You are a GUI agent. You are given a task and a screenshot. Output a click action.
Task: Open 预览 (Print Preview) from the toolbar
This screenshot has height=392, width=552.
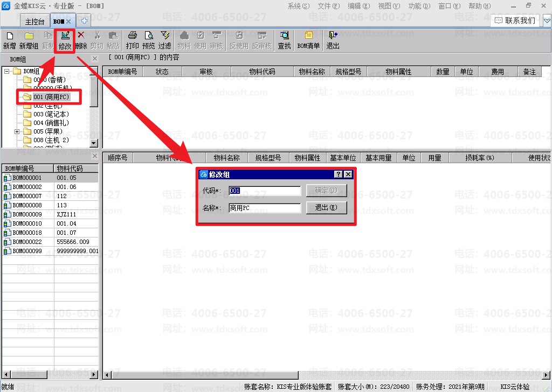tap(149, 40)
